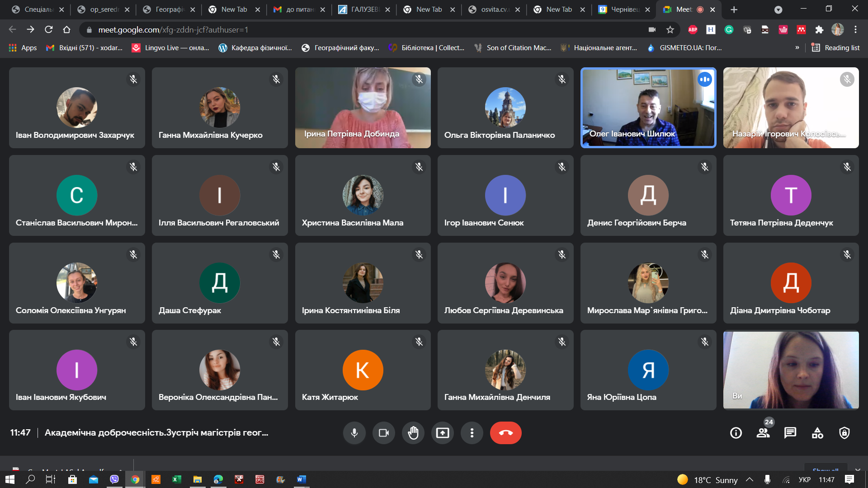
Task: Switch to the osvita.cv browser tab
Action: point(495,9)
